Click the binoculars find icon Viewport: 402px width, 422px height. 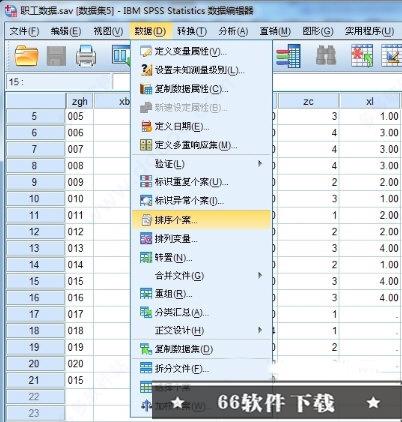(x=326, y=55)
